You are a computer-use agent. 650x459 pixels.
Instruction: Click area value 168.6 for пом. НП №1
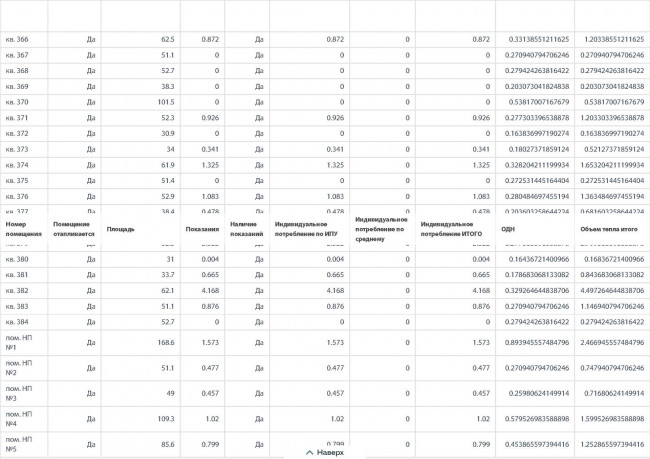[166, 342]
